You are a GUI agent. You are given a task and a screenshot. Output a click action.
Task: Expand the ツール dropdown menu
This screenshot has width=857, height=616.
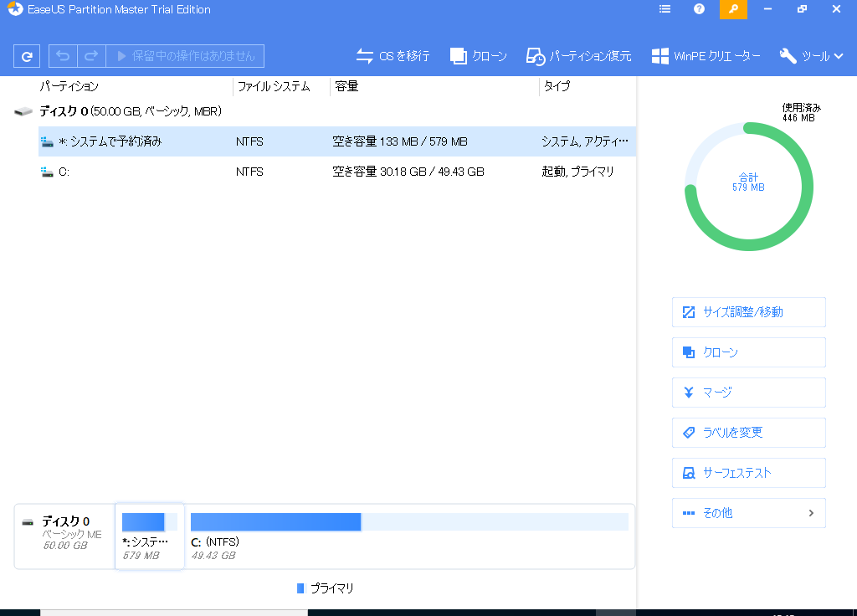click(811, 56)
